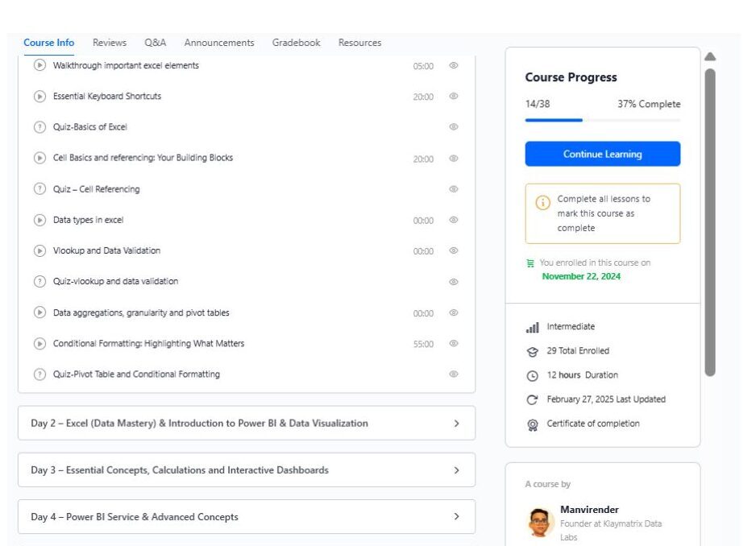The height and width of the screenshot is (546, 756).
Task: Click quiz icon for Quiz-vlookup and data validation
Action: click(x=39, y=281)
